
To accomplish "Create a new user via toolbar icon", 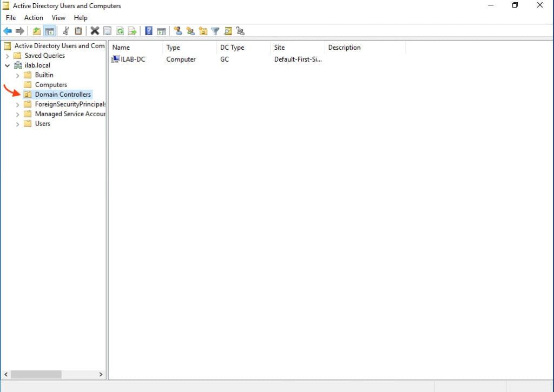I will [x=177, y=31].
